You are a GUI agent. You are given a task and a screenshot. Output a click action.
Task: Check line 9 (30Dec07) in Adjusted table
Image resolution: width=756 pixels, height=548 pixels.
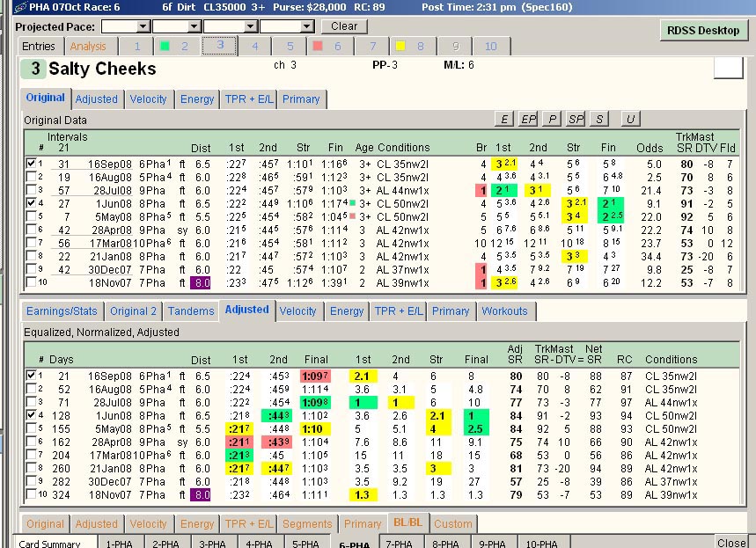[32, 480]
